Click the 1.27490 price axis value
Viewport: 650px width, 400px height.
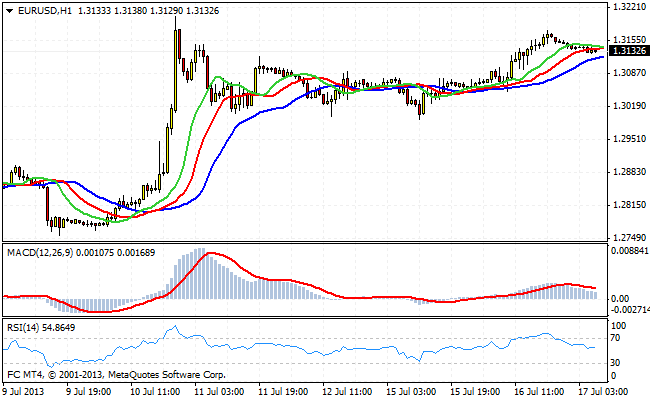coord(629,238)
